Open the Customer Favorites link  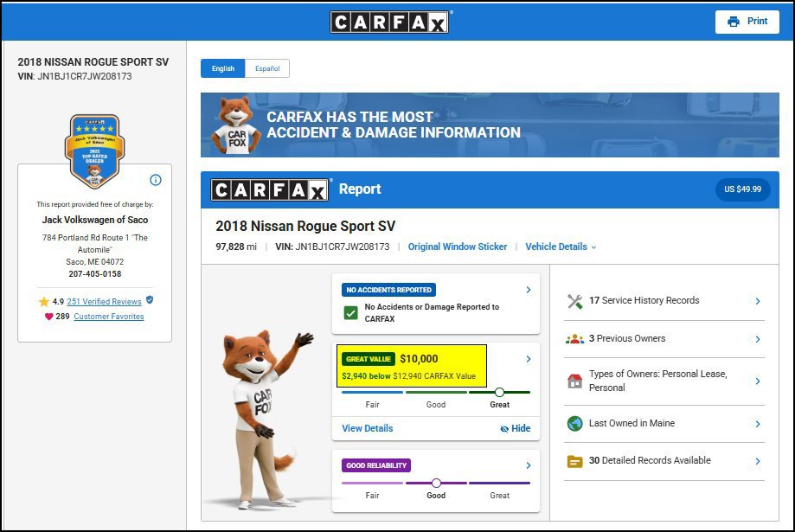[x=108, y=317]
